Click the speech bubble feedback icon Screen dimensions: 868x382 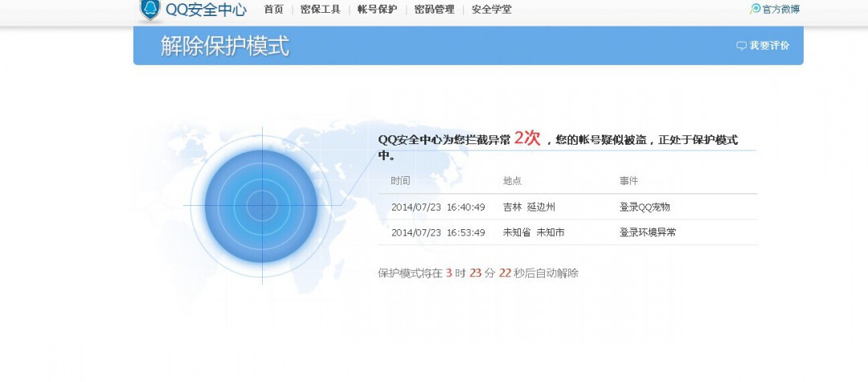[741, 46]
